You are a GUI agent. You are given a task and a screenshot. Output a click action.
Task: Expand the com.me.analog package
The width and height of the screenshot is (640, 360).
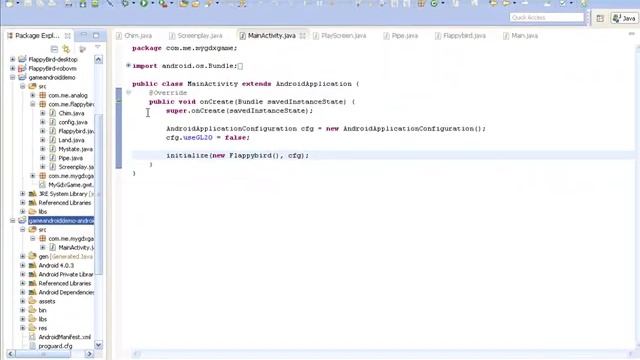33,95
